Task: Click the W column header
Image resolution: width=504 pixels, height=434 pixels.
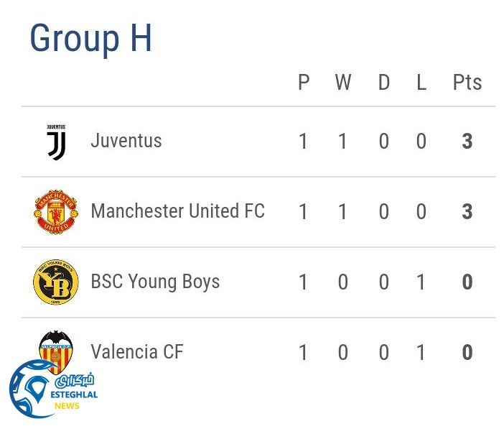Action: (x=343, y=83)
